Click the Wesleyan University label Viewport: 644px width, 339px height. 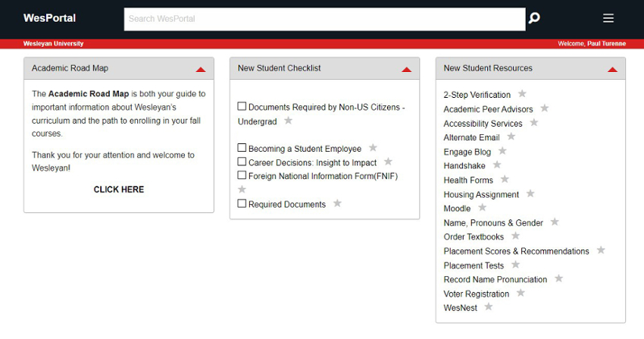[53, 43]
